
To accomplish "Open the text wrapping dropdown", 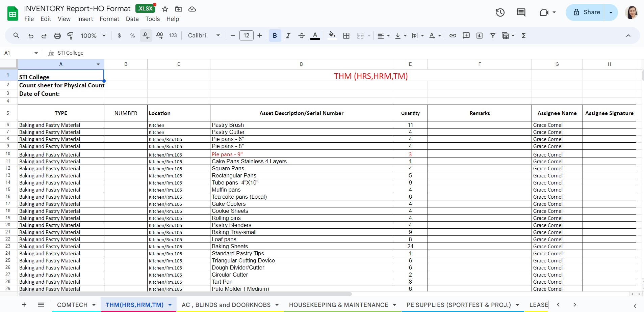I will 418,35.
